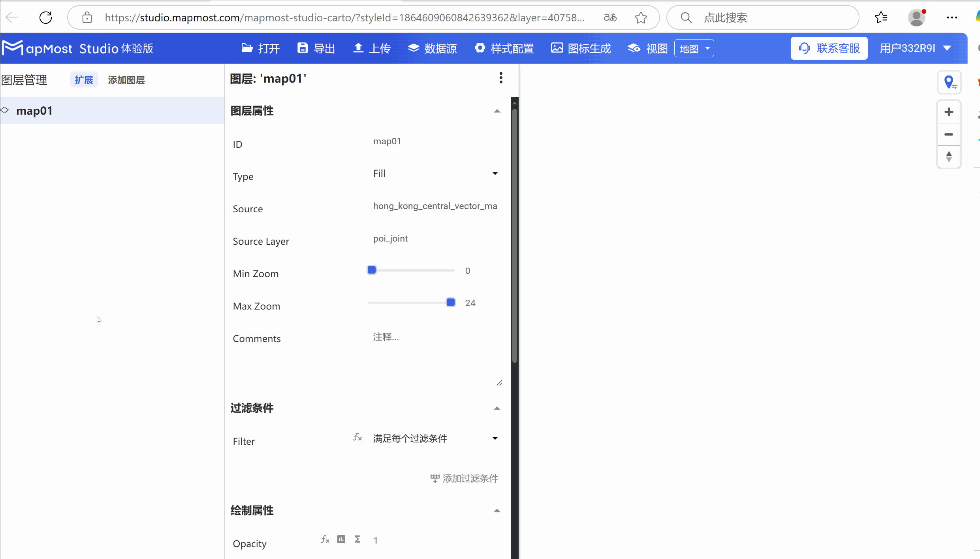This screenshot has width=980, height=559.
Task: Open the 地图 map dropdown
Action: click(x=694, y=48)
